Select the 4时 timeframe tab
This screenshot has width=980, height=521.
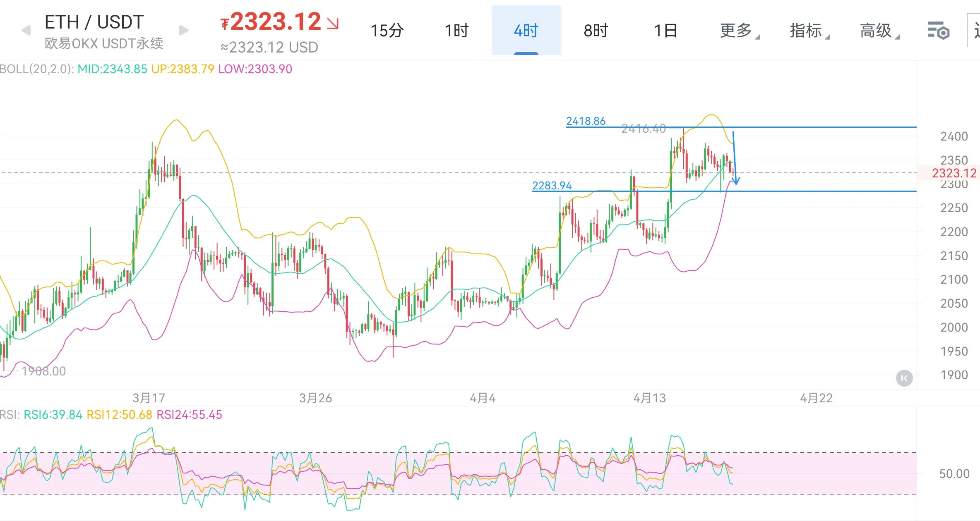[526, 31]
